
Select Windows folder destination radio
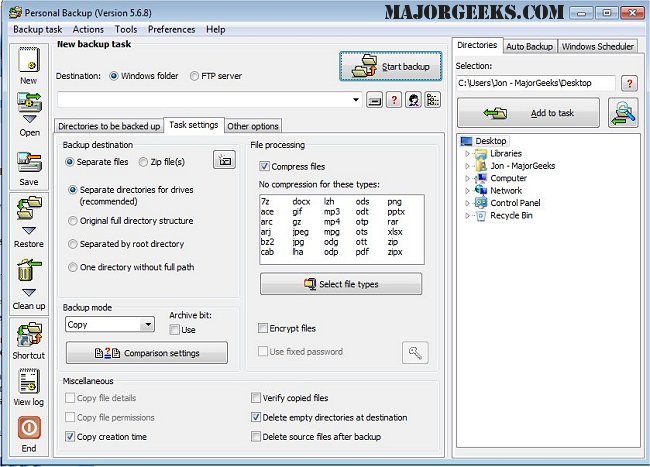tap(114, 76)
